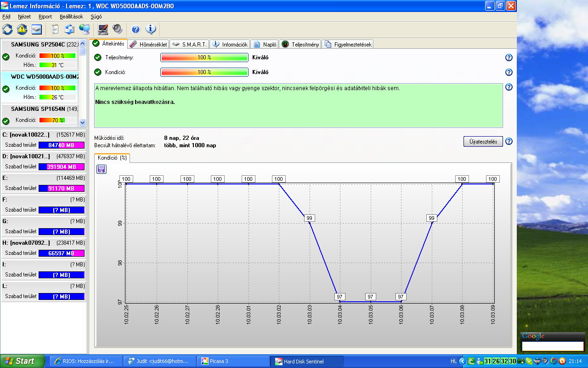588x368 pixels.
Task: Switch to Picasa 3 taskbar window
Action: tap(233, 362)
